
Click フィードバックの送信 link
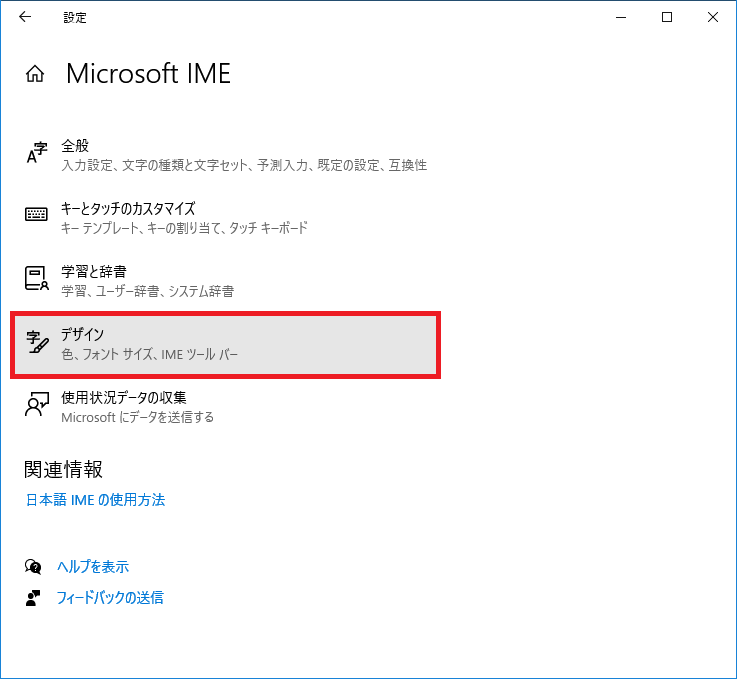[110, 597]
